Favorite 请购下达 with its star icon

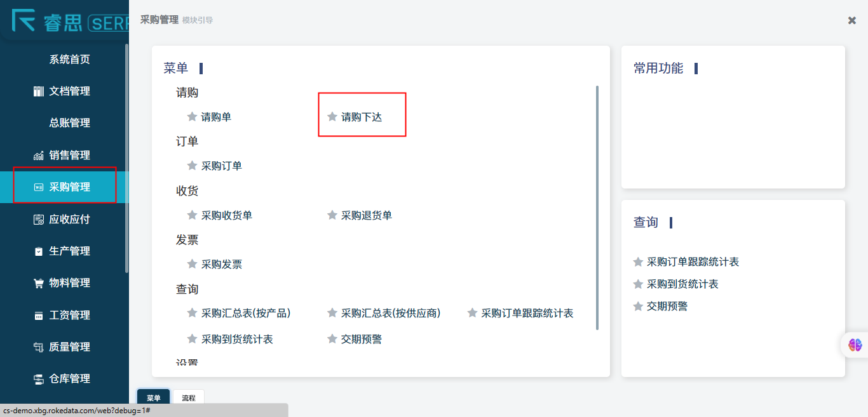point(332,117)
